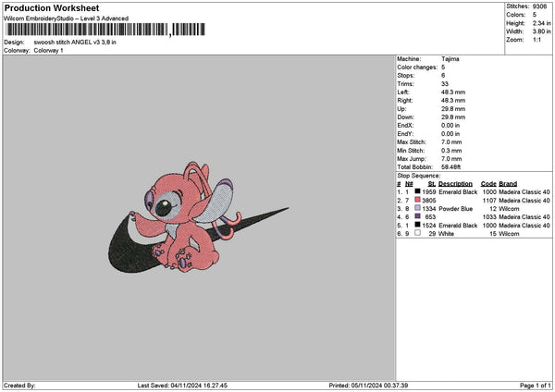Click the Machine value Tajima

click(x=450, y=59)
